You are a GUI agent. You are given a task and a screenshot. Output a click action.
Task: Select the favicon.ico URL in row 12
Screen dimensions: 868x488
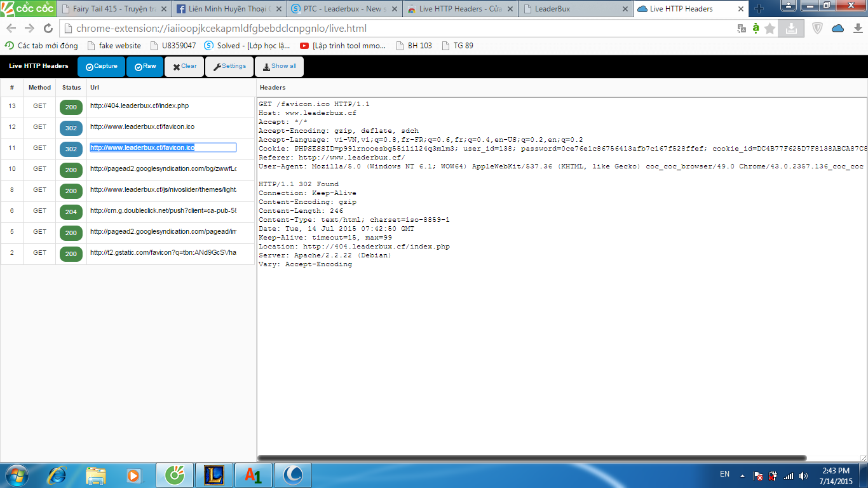[x=142, y=127]
